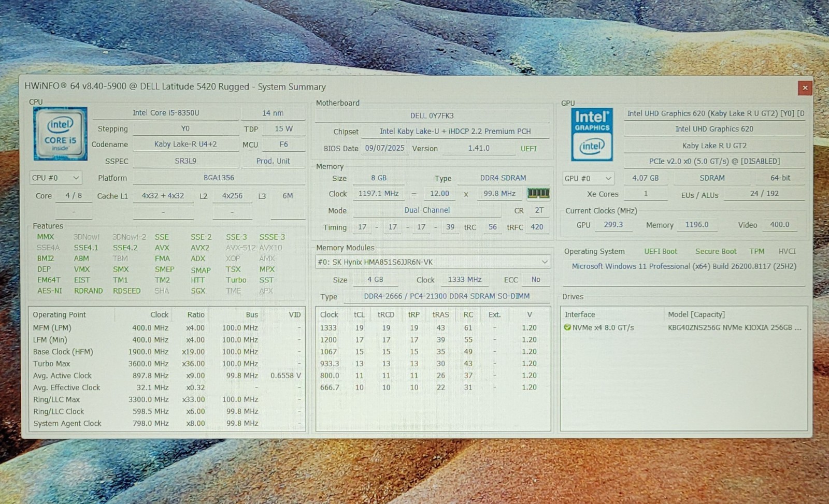Click the L3 cache 6M value
The width and height of the screenshot is (829, 504).
(288, 196)
